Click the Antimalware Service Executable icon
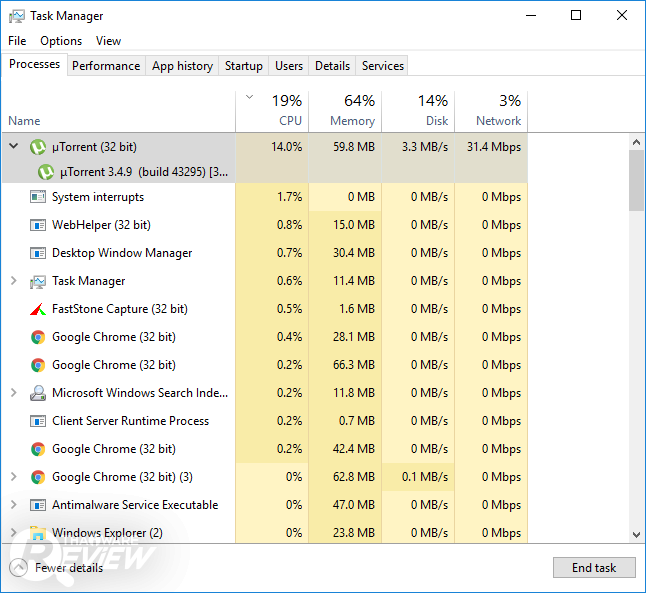Viewport: 646px width, 593px height. pyautogui.click(x=38, y=505)
